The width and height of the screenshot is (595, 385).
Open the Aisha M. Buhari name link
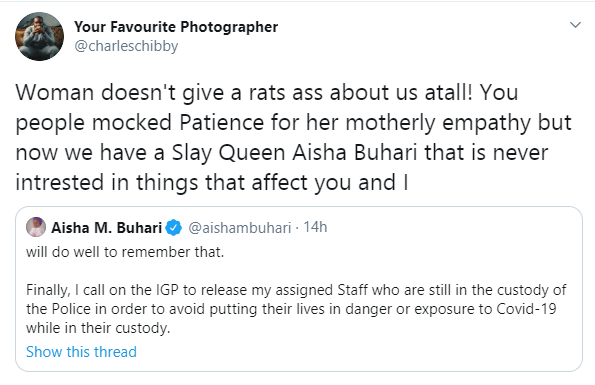(x=107, y=228)
